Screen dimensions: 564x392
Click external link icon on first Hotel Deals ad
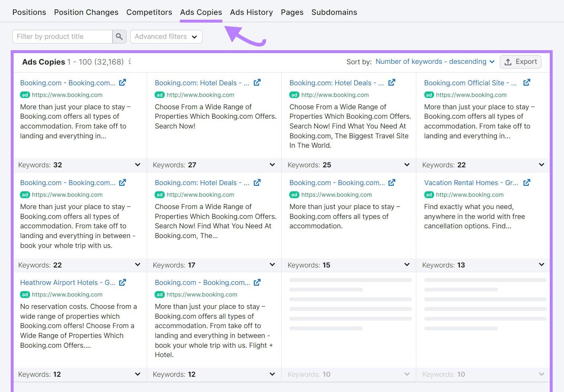(x=257, y=82)
